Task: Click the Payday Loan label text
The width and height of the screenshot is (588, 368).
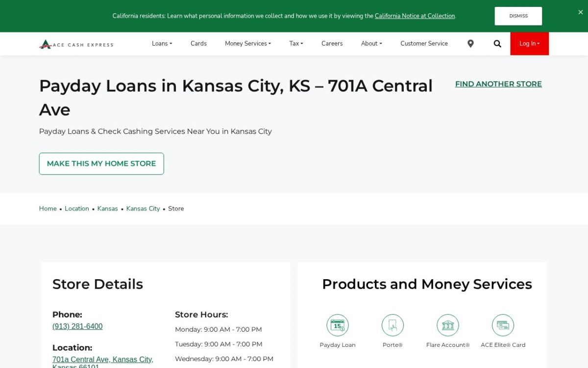Action: [x=338, y=345]
